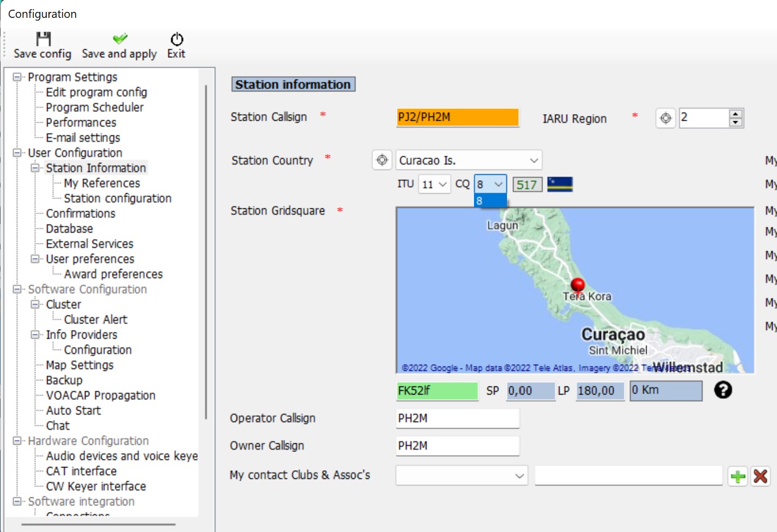The image size is (777, 532).
Task: Open the Station Country dropdown
Action: pyautogui.click(x=534, y=160)
